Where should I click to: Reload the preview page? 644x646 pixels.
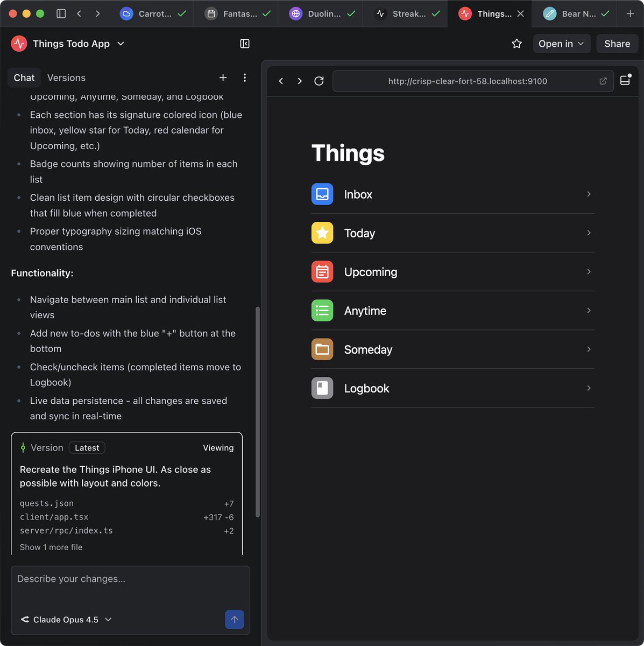[x=319, y=81]
